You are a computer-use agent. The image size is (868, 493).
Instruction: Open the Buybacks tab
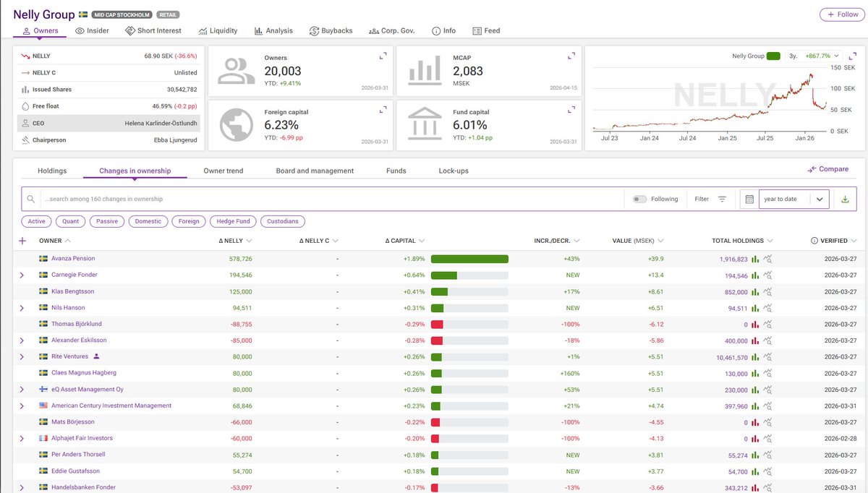coord(331,31)
